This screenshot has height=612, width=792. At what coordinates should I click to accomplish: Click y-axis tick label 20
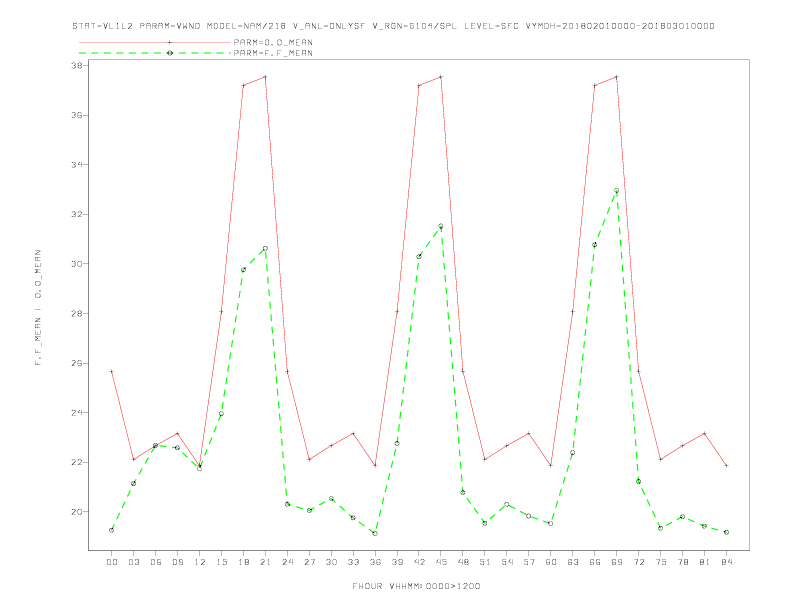tap(77, 512)
